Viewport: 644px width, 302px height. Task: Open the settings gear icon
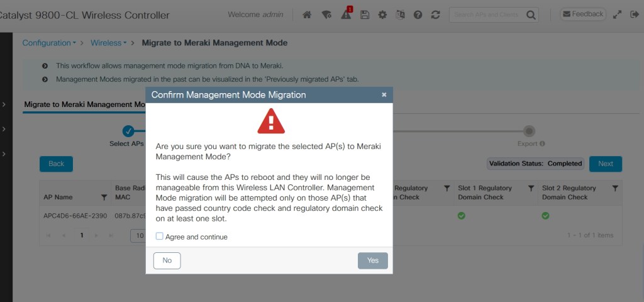coord(382,14)
